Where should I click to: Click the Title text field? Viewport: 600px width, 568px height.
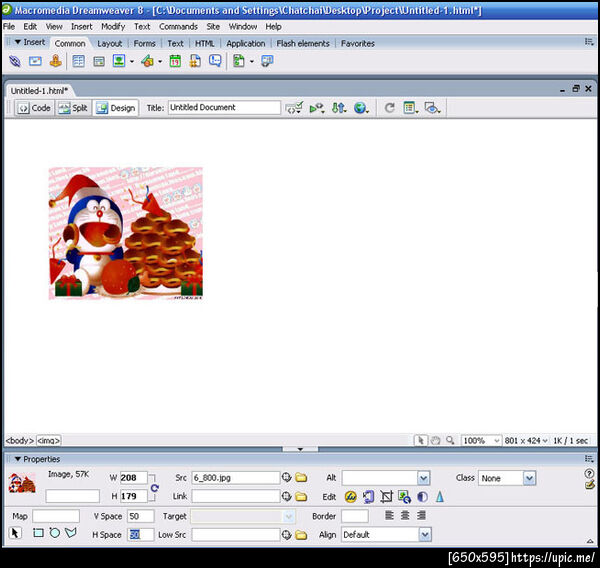pyautogui.click(x=224, y=108)
